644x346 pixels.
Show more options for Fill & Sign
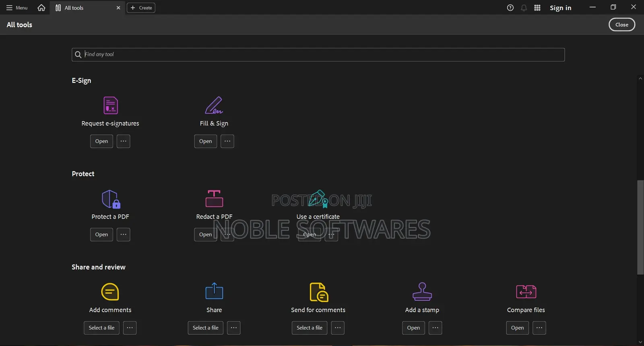click(227, 141)
